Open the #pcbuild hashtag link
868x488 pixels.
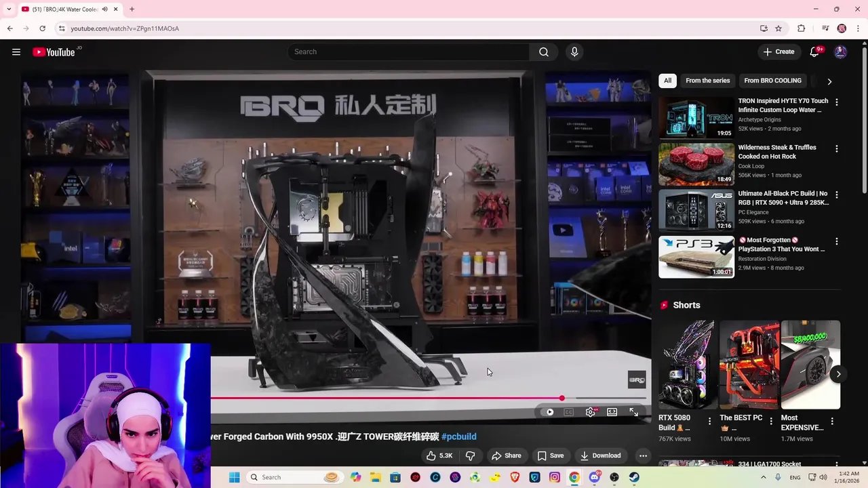[459, 436]
